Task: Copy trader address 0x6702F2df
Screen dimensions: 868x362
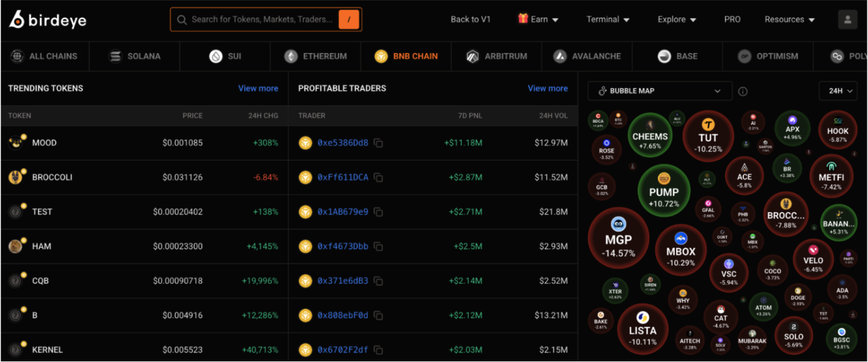Action: pyautogui.click(x=378, y=350)
